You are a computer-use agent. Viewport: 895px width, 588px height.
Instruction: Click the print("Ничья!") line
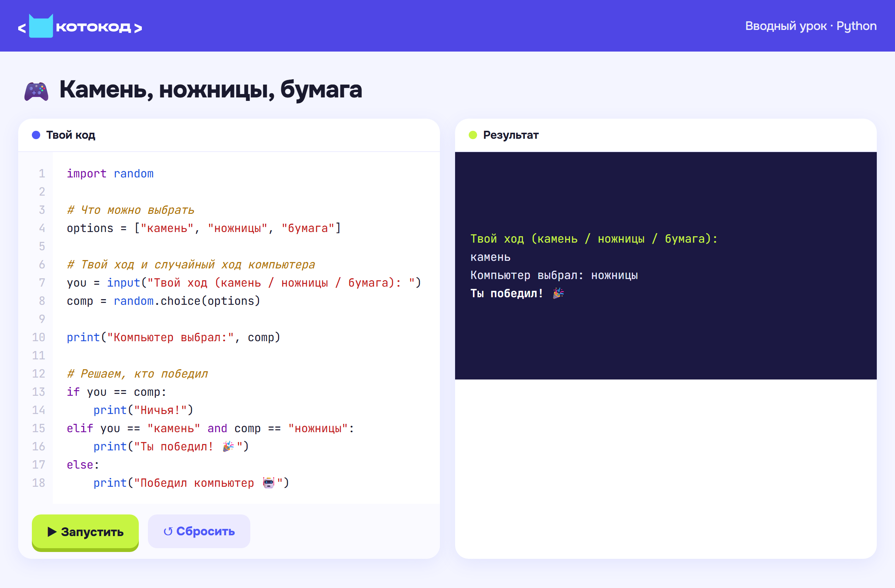(x=143, y=410)
